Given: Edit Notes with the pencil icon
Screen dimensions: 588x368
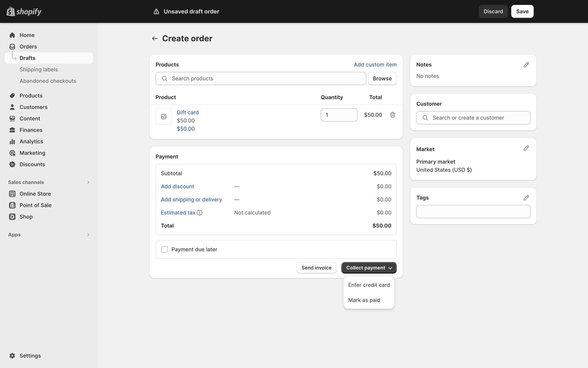Looking at the screenshot, I should [x=526, y=65].
